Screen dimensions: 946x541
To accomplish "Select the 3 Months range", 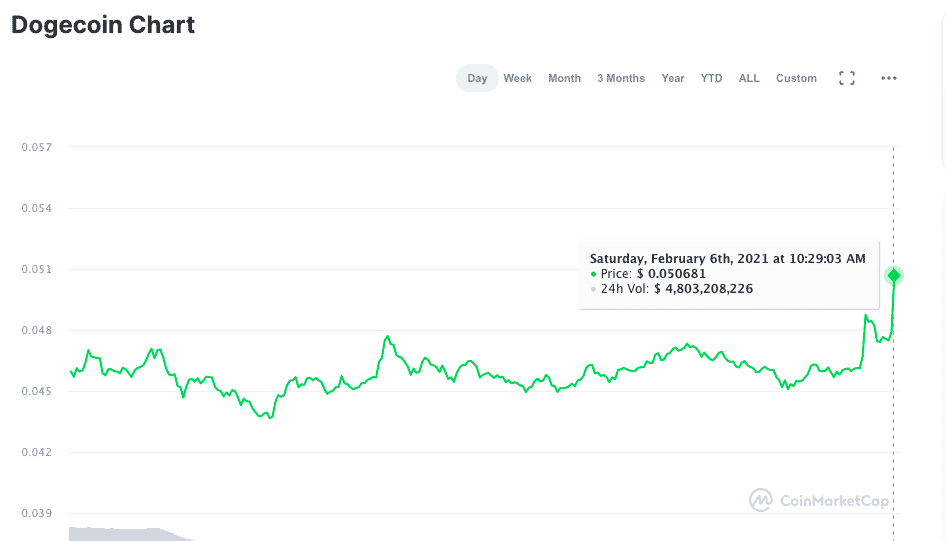I will [621, 78].
